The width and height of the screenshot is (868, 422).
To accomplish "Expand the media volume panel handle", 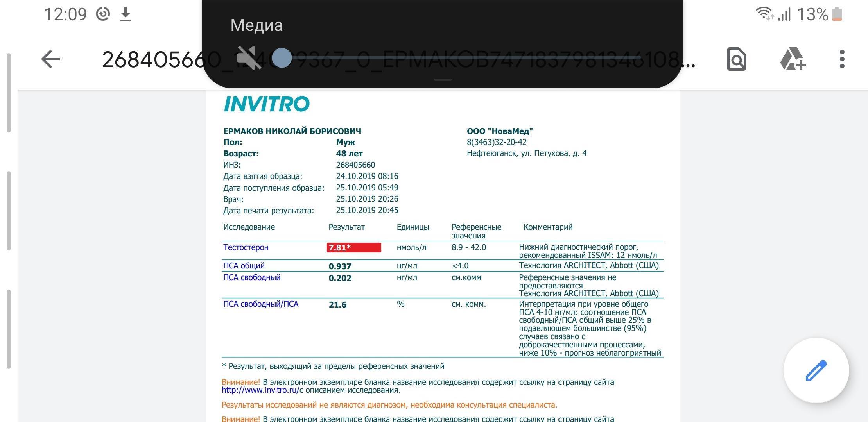I will pos(443,80).
